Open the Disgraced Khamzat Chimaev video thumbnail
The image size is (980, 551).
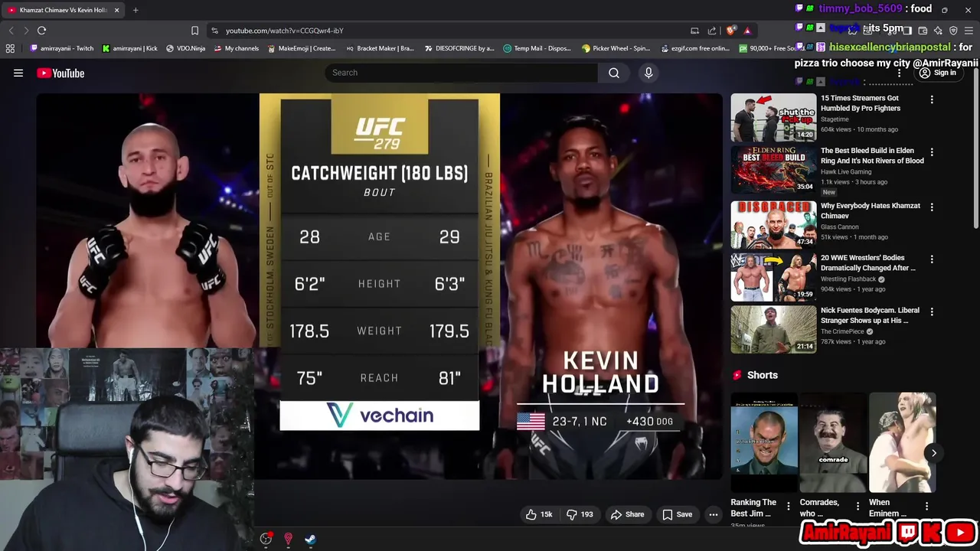tap(773, 224)
